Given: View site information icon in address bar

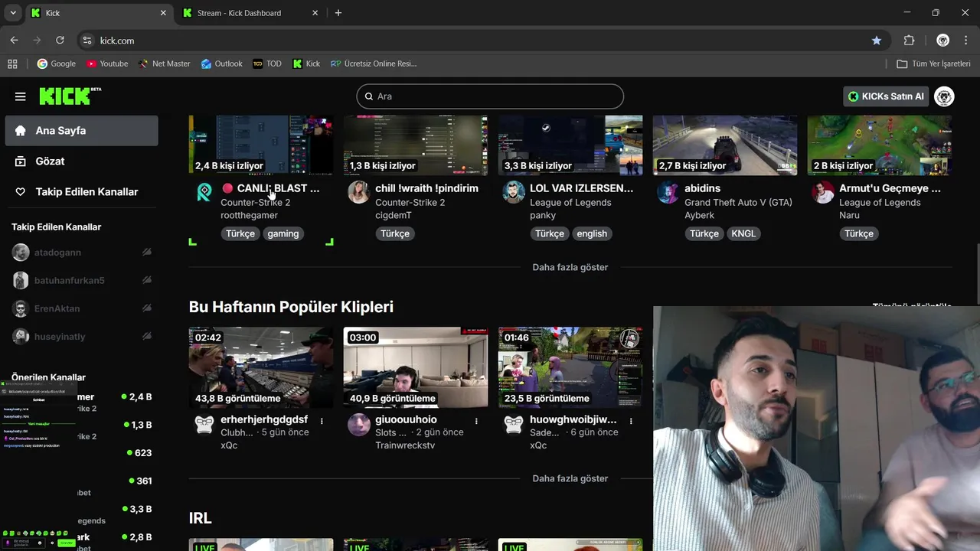Looking at the screenshot, I should pyautogui.click(x=87, y=41).
